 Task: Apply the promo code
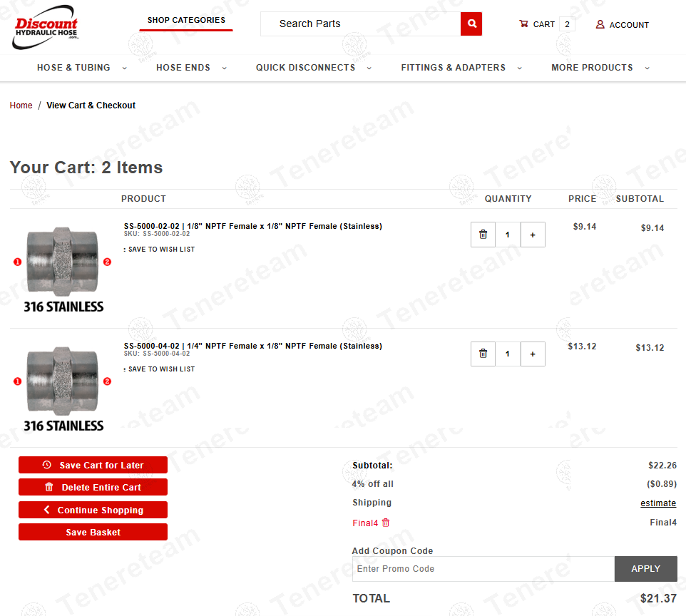pyautogui.click(x=646, y=569)
